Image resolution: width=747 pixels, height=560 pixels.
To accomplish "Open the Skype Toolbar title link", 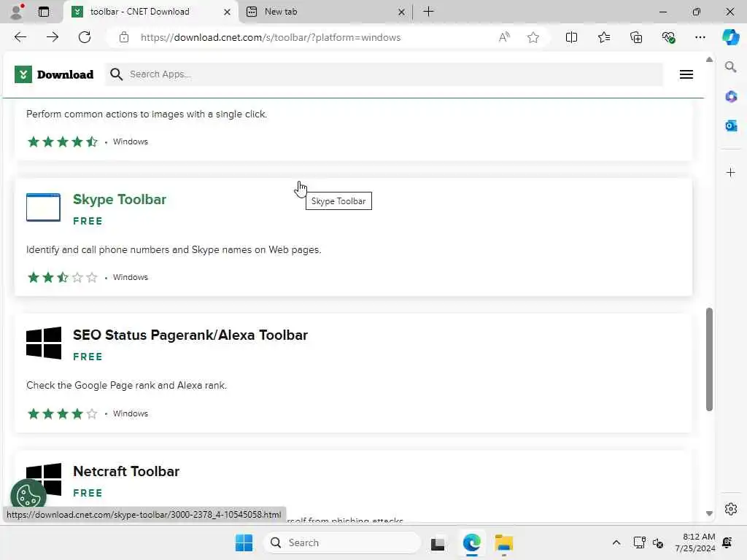I will (119, 200).
